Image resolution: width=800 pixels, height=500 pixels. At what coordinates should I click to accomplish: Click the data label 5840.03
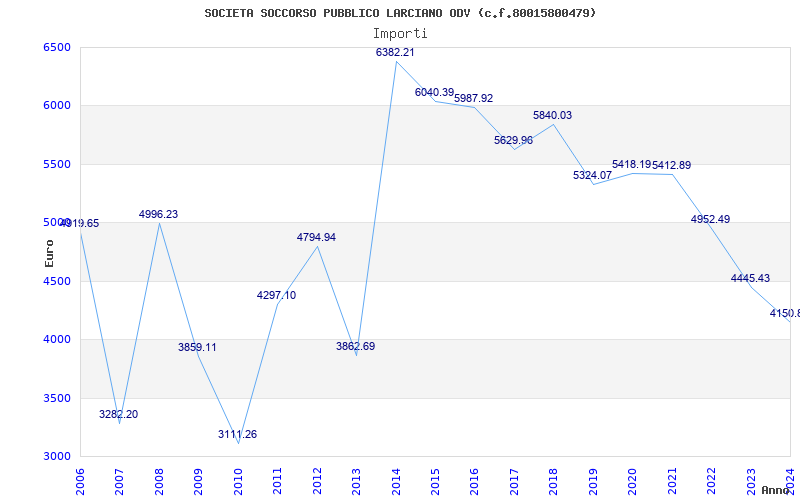click(553, 115)
